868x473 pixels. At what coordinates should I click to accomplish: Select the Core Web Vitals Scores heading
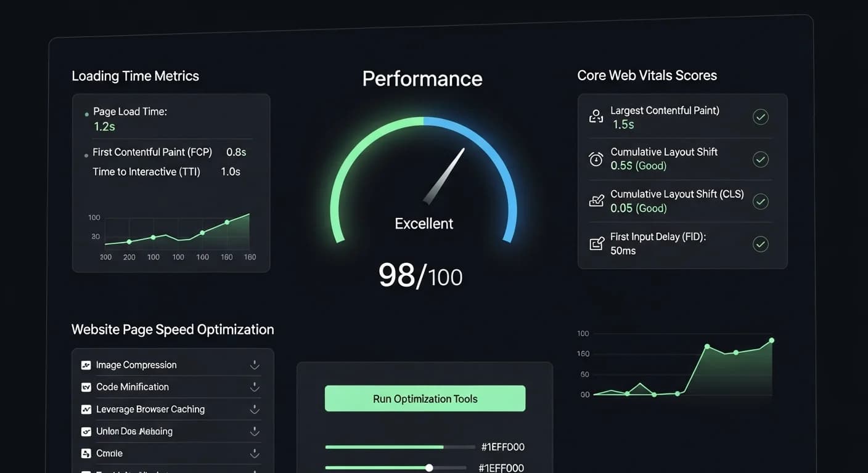(x=647, y=76)
